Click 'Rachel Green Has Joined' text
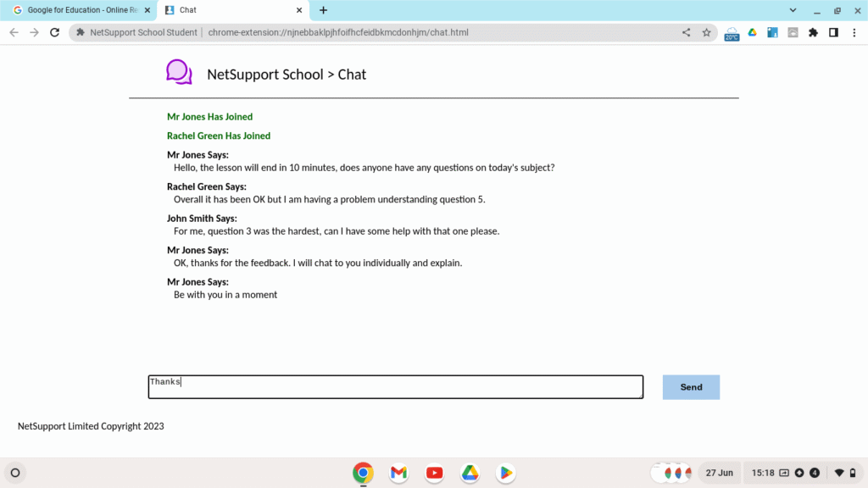868x488 pixels. [219, 136]
